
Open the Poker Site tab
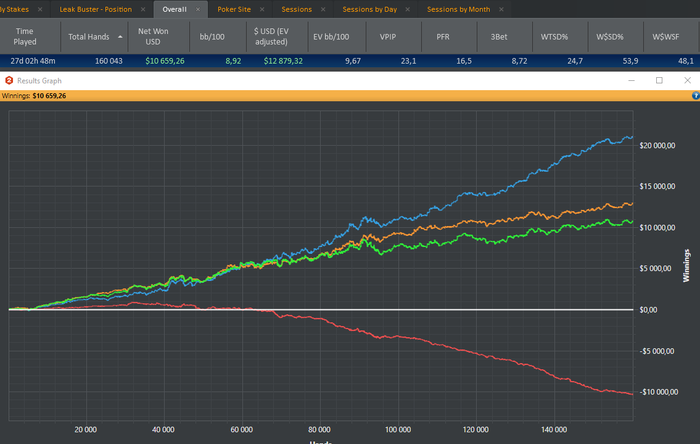coord(234,9)
